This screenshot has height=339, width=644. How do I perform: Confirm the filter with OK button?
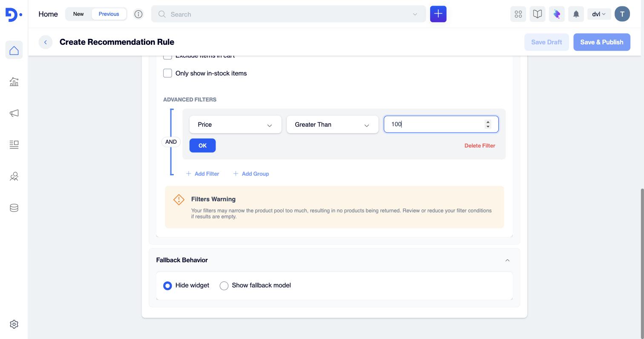pos(202,145)
